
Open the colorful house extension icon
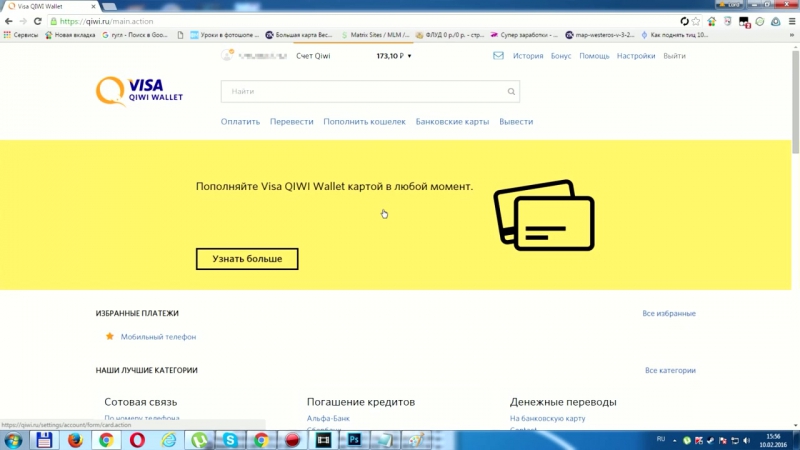[x=712, y=21]
